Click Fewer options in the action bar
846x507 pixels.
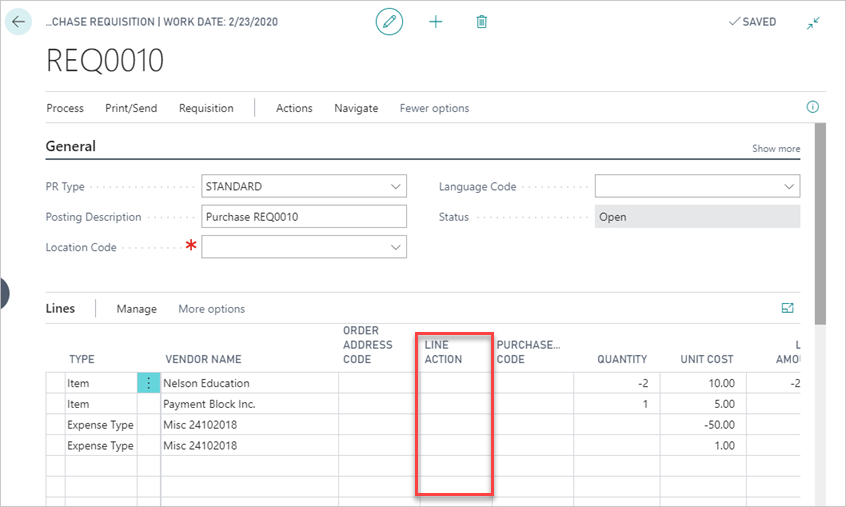click(434, 108)
